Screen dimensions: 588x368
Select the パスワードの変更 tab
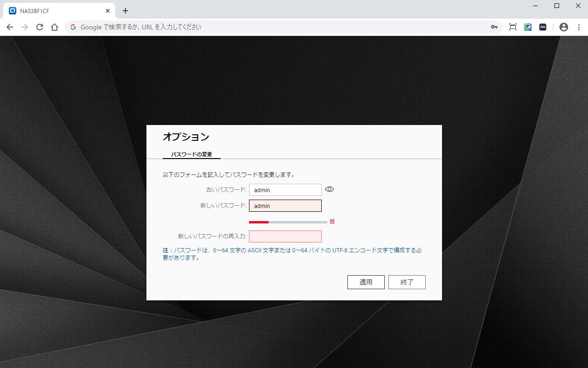pos(192,154)
